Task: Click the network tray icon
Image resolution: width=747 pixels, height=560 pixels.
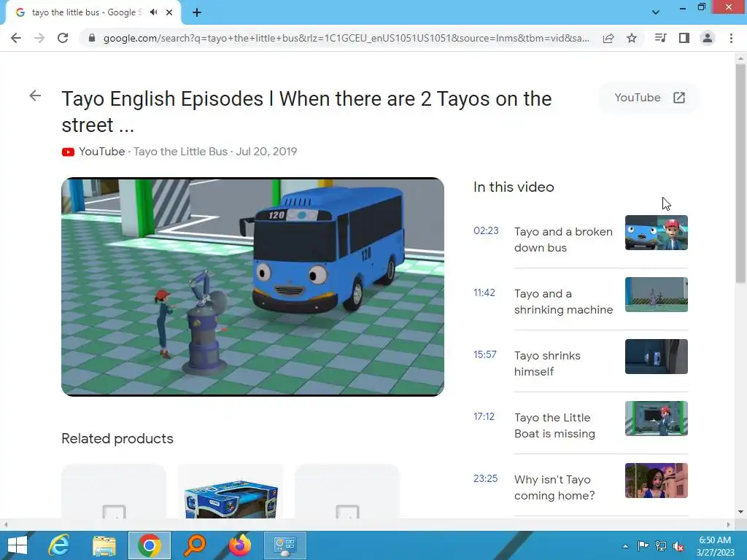Action: [x=661, y=546]
